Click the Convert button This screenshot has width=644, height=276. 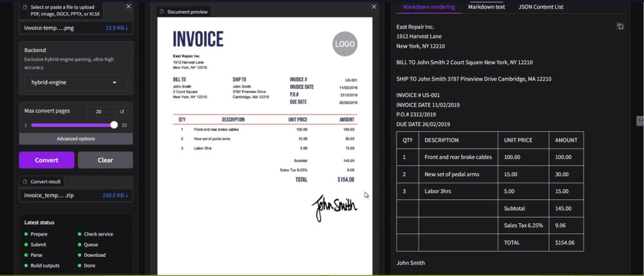coord(46,160)
